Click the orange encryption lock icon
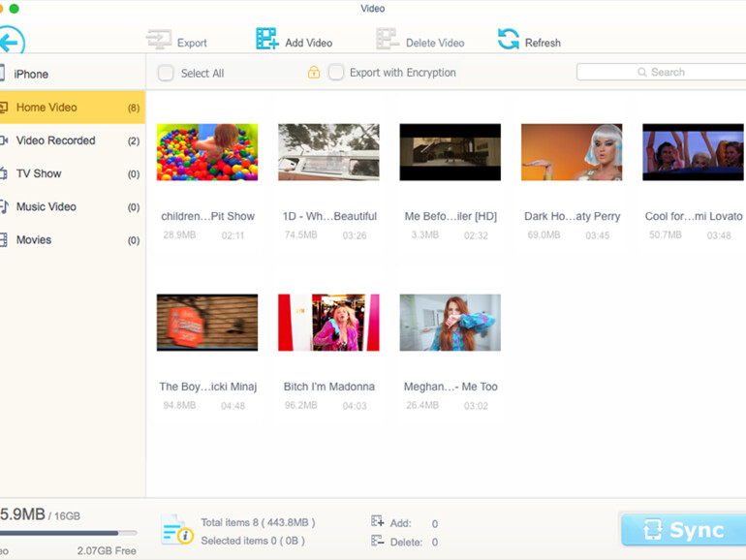Viewport: 746px width, 560px height. click(314, 73)
